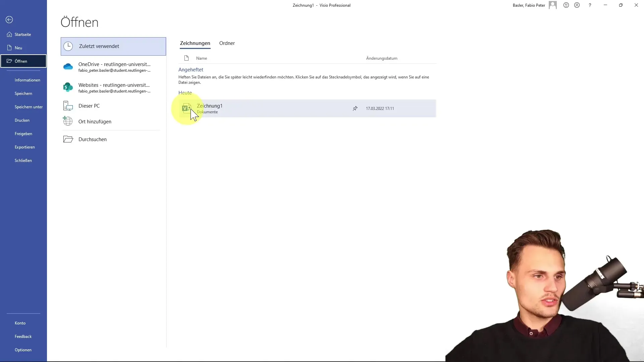Screen dimensions: 644x362
Task: Navigate to Startseite section
Action: tap(23, 35)
